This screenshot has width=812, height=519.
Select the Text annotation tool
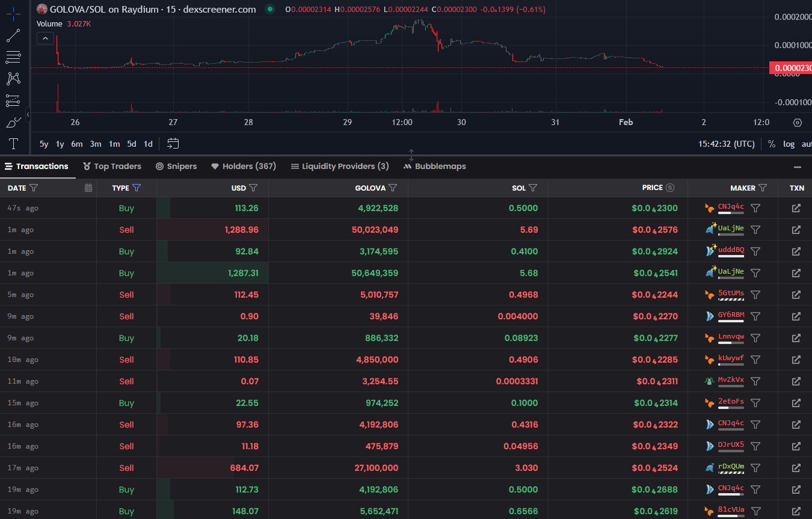tap(13, 144)
